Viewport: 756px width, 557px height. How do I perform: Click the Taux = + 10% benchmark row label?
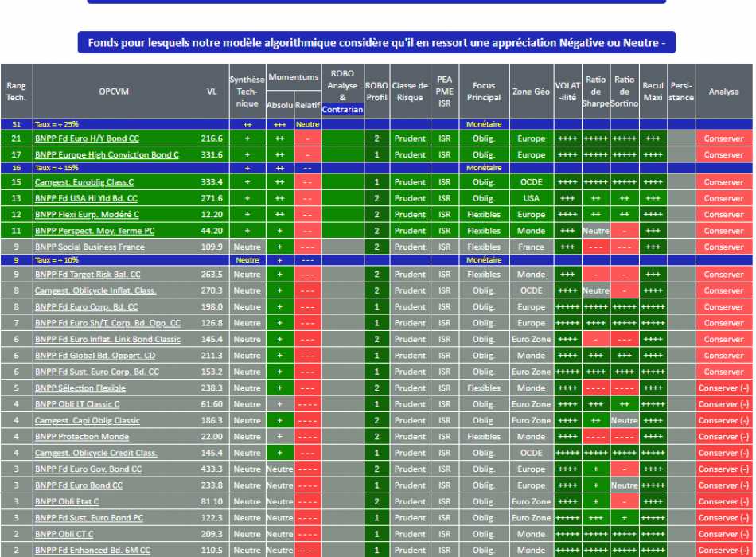[x=57, y=260]
